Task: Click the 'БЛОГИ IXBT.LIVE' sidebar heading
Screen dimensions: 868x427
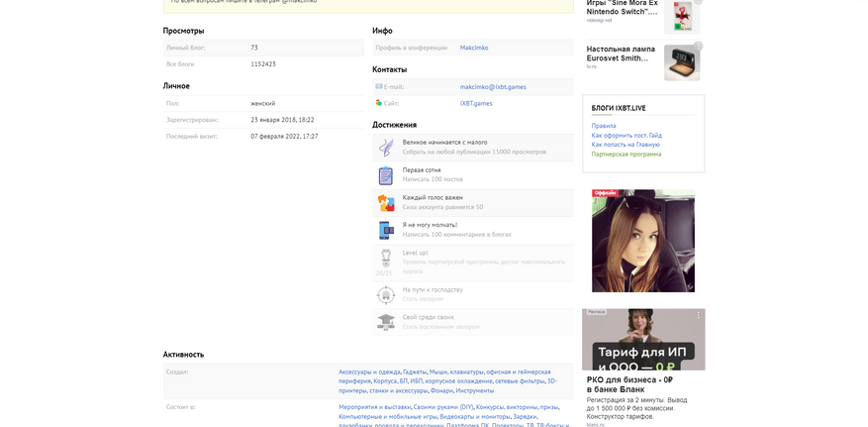Action: [619, 109]
